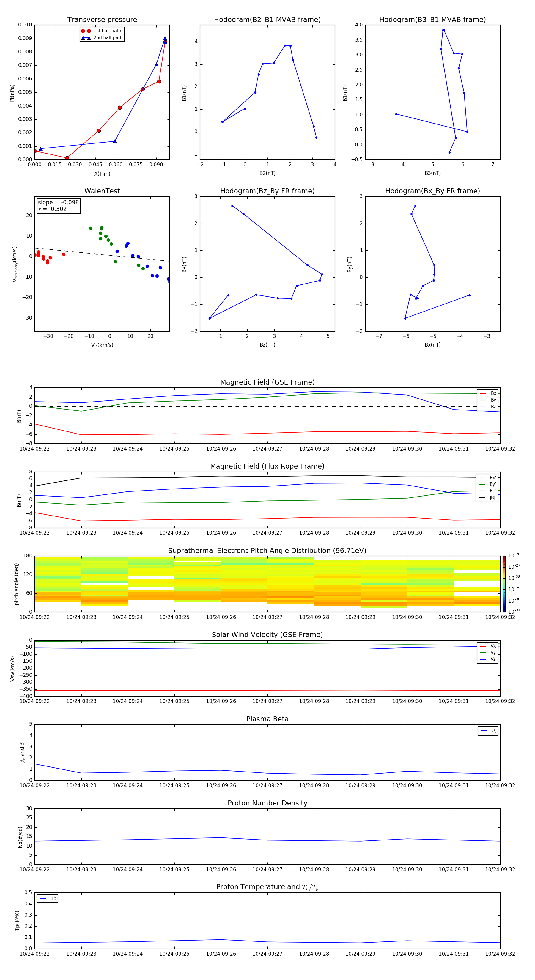Select the Bx entry in GSE magnetic field legend
This screenshot has width=535, height=980.
pyautogui.click(x=488, y=394)
